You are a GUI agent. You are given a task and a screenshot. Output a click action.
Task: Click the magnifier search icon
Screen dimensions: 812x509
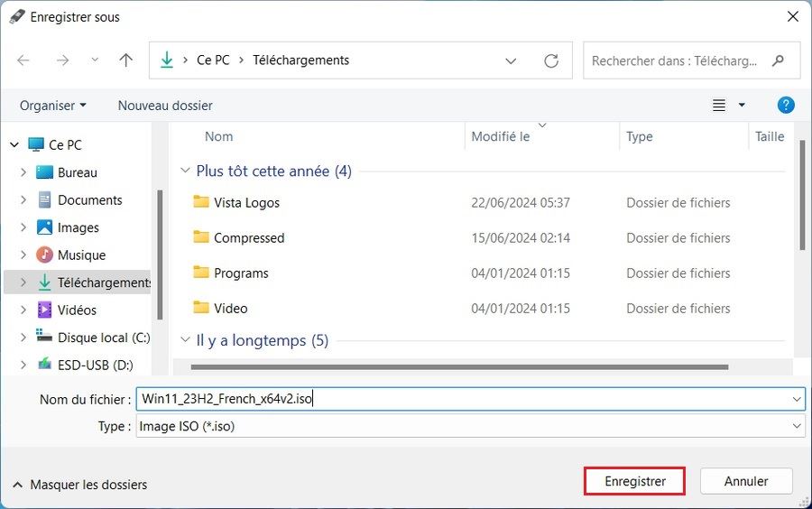click(x=778, y=61)
